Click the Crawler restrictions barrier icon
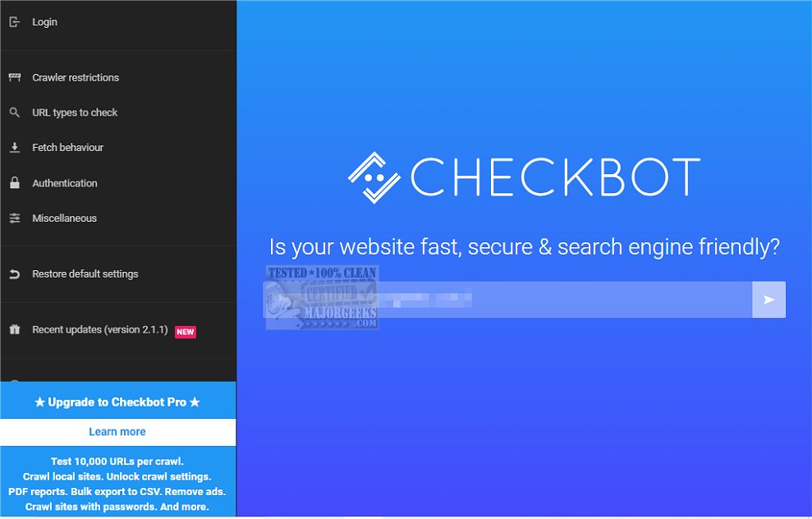This screenshot has height=519, width=812. (x=15, y=77)
